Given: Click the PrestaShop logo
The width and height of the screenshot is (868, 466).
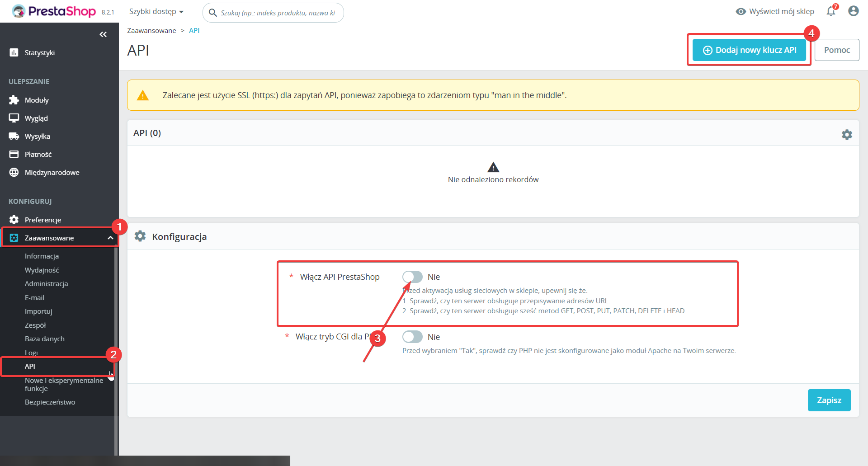Looking at the screenshot, I should (54, 11).
